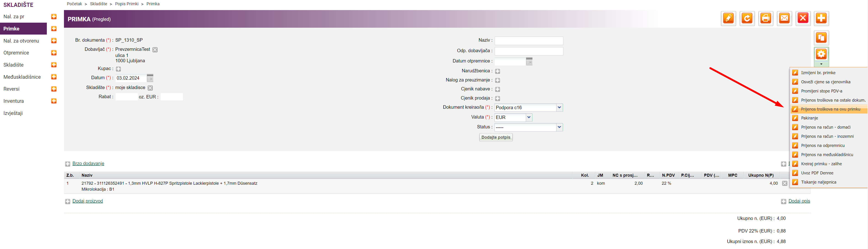
Task: Click the copy document icon
Action: pyautogui.click(x=821, y=38)
